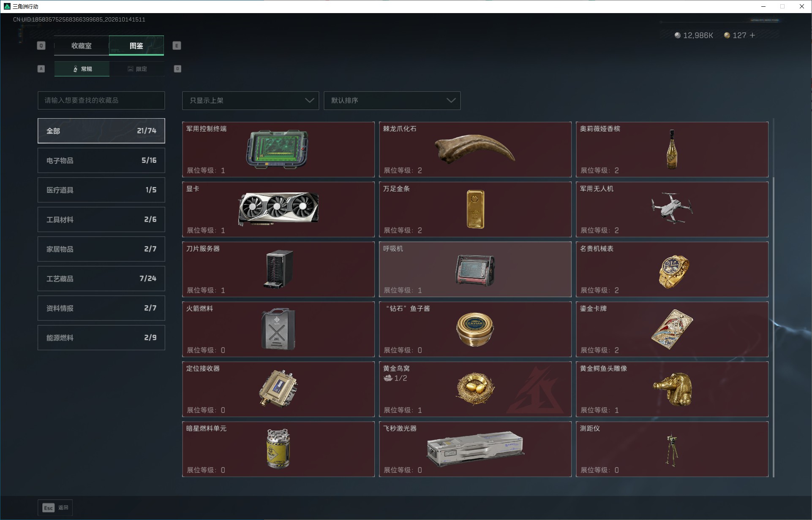Viewport: 812px width, 520px height.
Task: Open the 军用控制终端 terminal item image
Action: pos(278,149)
